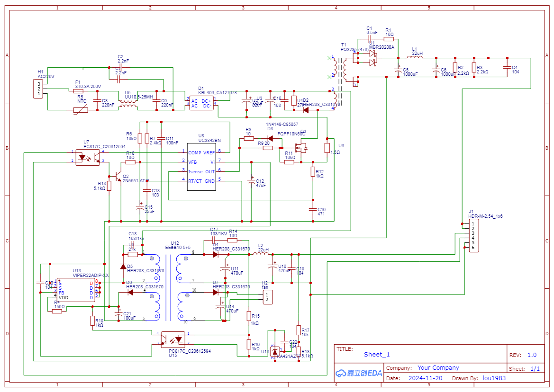Viewport: 554px width, 392px height.
Task: Select the FQPF10N60C MOSFET Q1
Action: (301, 147)
